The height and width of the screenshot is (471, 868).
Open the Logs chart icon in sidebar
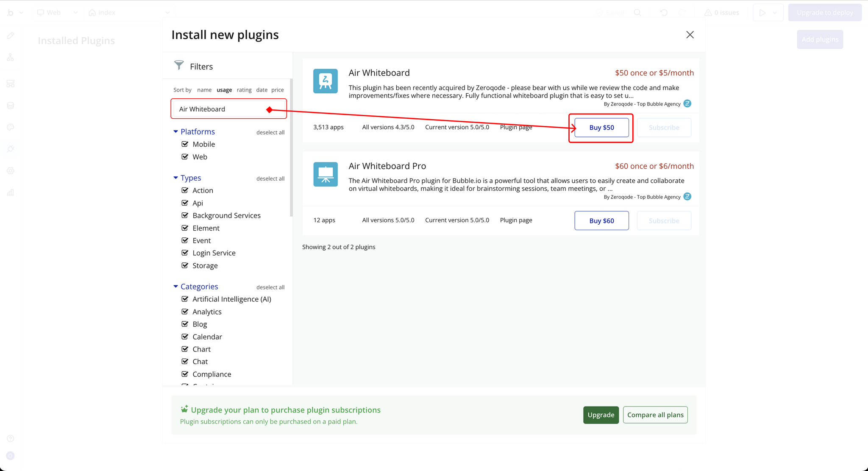(x=11, y=192)
